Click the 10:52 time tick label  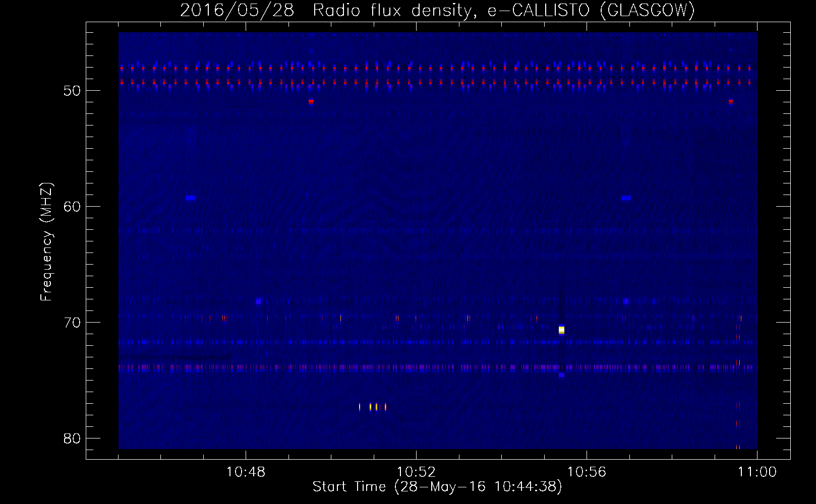click(416, 472)
